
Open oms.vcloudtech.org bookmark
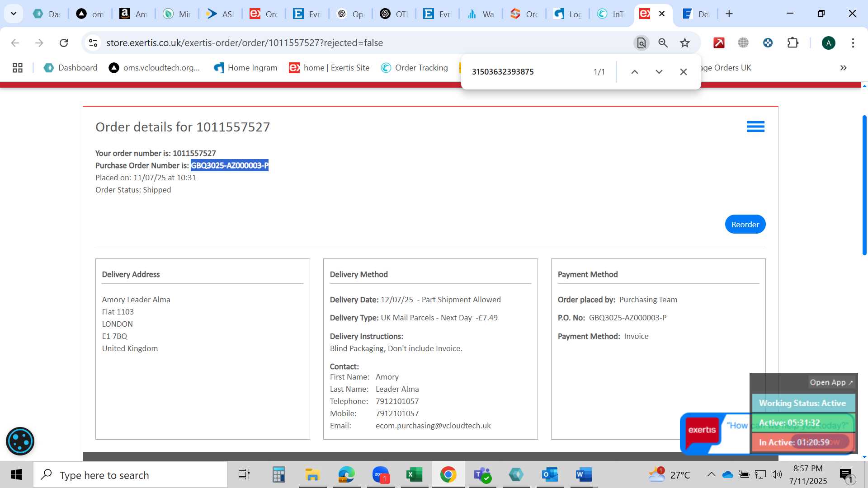tap(154, 68)
